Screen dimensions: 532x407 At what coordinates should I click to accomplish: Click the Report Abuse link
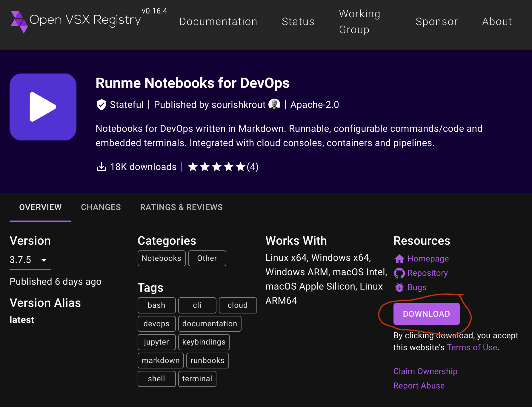[419, 385]
